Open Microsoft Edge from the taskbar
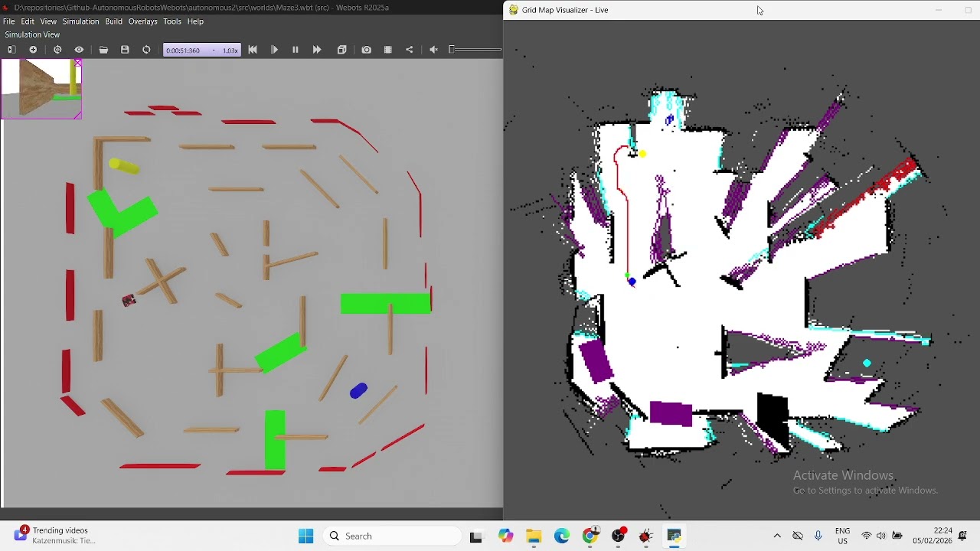 [562, 536]
